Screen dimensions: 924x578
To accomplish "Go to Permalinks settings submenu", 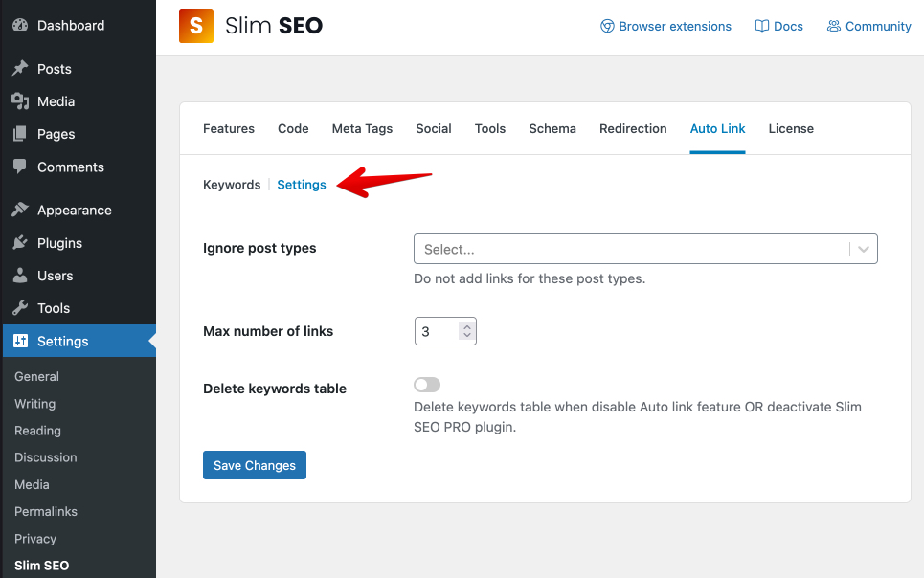I will click(46, 511).
